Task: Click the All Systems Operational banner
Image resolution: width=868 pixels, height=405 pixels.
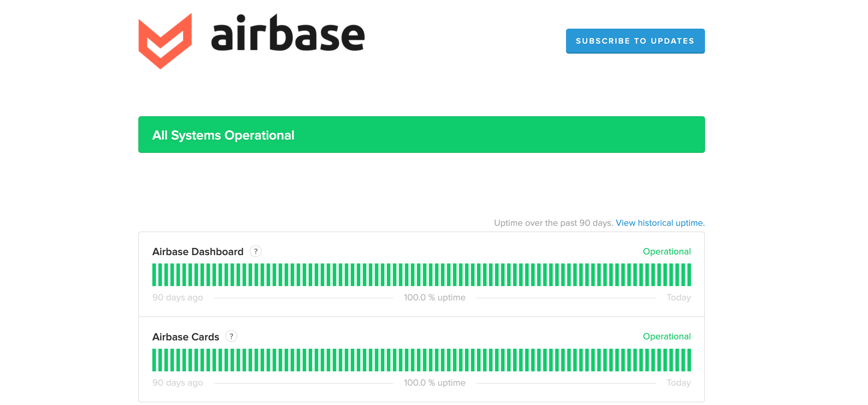Action: [422, 135]
